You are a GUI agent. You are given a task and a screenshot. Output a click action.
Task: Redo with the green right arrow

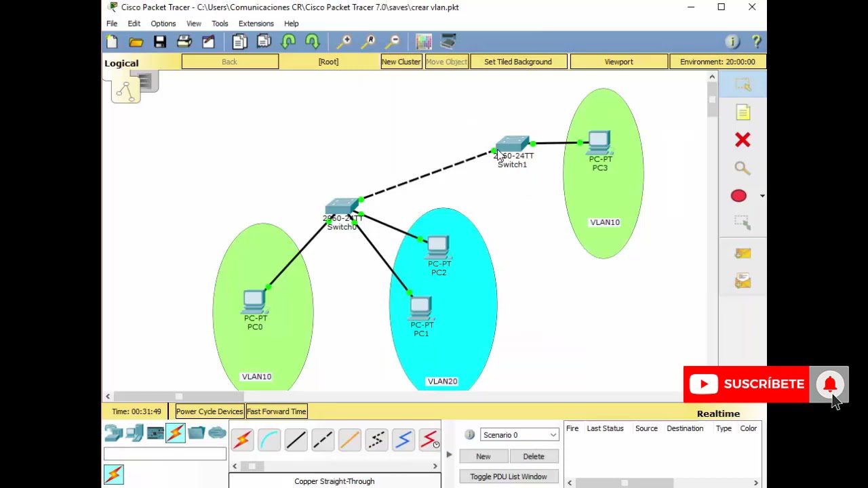tap(312, 42)
